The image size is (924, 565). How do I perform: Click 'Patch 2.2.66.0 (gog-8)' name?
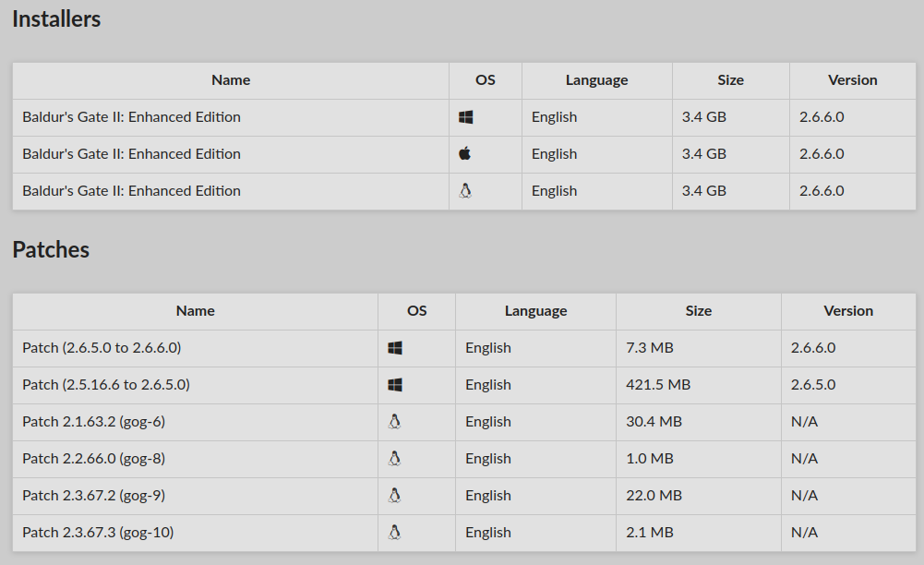pyautogui.click(x=94, y=458)
